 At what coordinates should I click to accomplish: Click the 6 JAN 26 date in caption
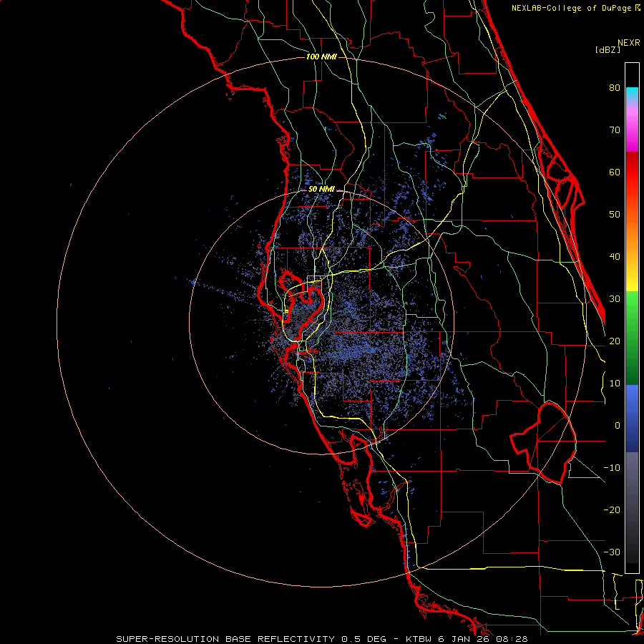pos(464,639)
